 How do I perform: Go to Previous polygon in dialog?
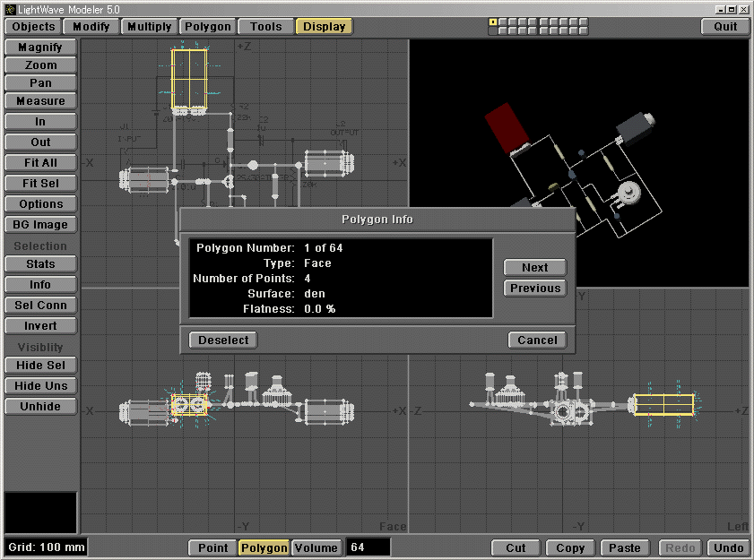click(534, 288)
